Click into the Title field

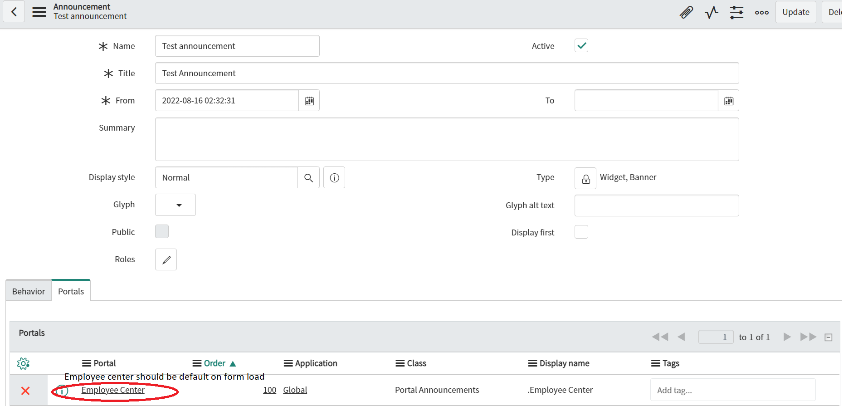447,73
